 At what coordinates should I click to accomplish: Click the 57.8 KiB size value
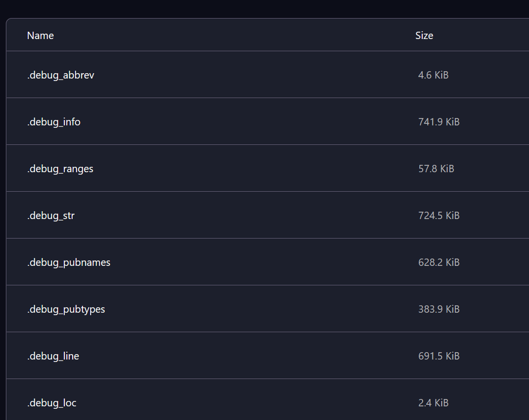[436, 169]
